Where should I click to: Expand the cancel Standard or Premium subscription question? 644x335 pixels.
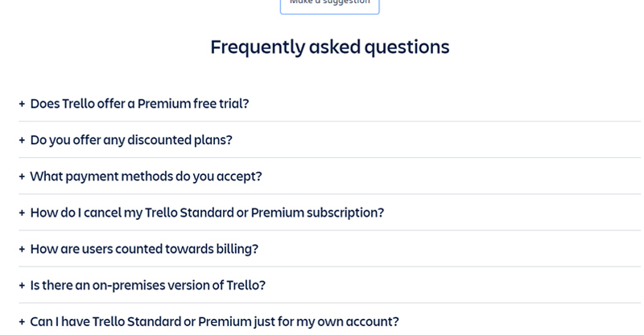[x=207, y=213]
